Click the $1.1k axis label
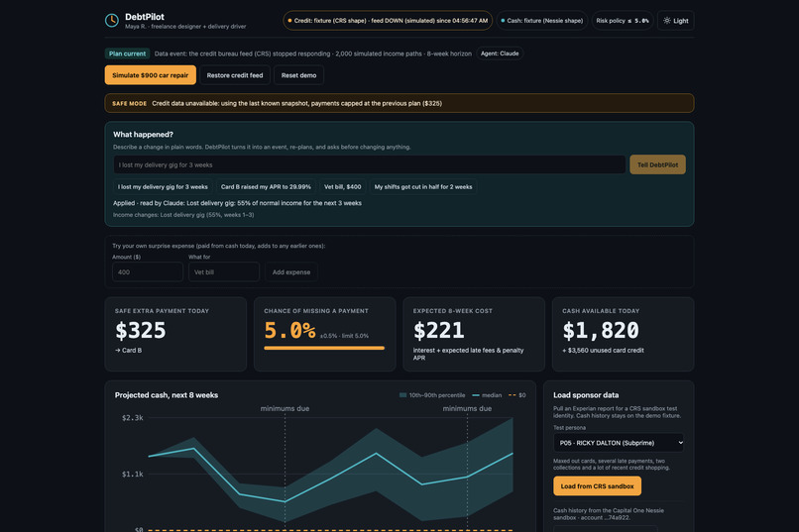The image size is (799, 532). (x=133, y=474)
